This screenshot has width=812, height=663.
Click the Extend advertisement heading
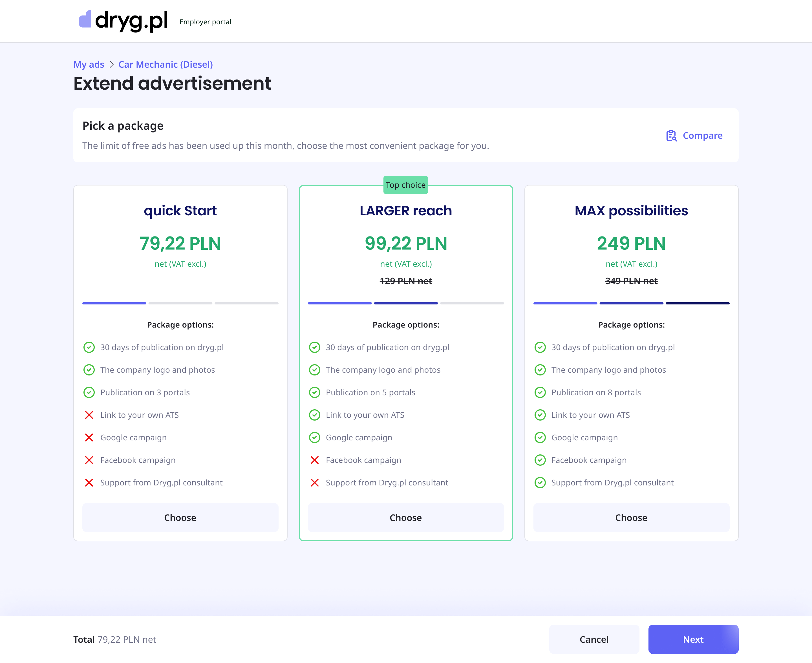pos(172,84)
